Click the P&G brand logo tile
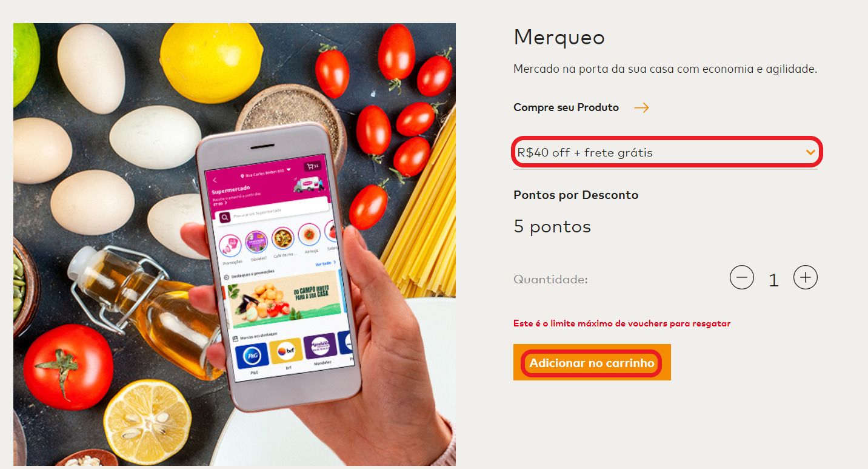 (251, 354)
